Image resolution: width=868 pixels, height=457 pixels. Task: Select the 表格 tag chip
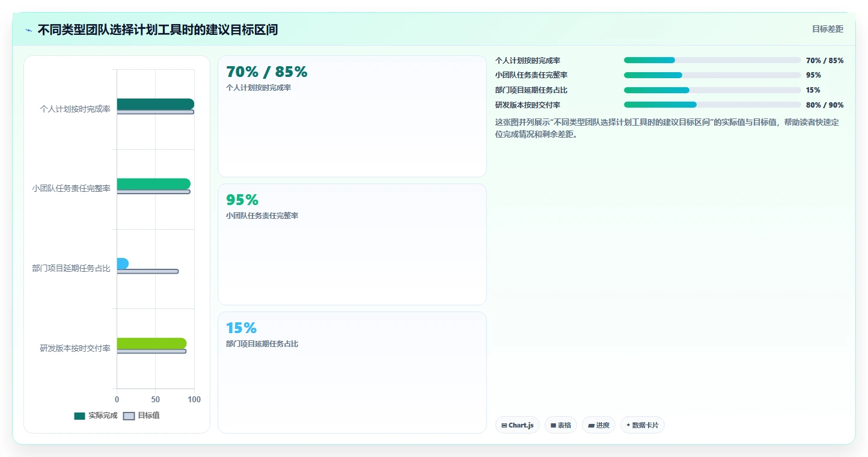(561, 425)
